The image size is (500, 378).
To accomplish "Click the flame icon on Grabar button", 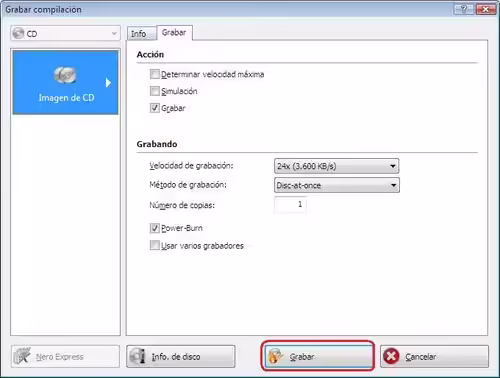I will click(275, 356).
